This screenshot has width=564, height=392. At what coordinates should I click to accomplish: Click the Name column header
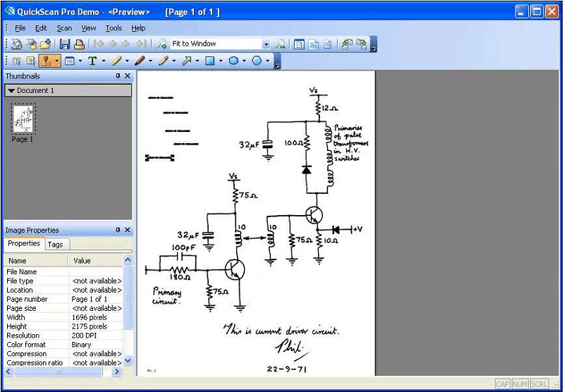(x=35, y=260)
